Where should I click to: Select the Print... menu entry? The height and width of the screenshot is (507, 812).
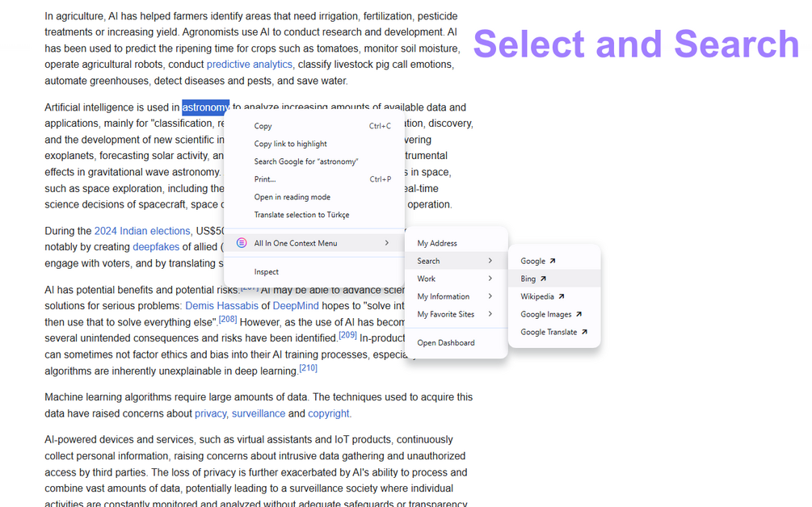[x=314, y=179]
